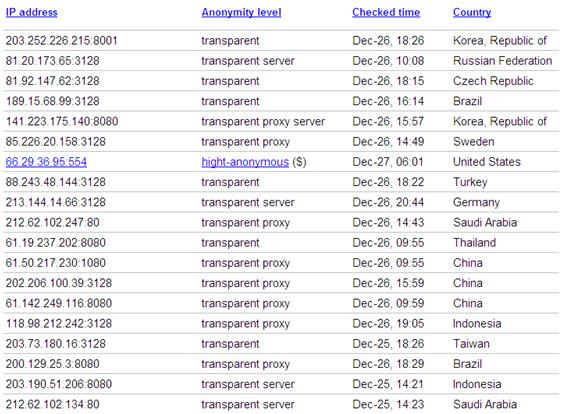The image size is (572, 414).
Task: Select the 141.223.175.140:8080 address cell
Action: pos(62,121)
